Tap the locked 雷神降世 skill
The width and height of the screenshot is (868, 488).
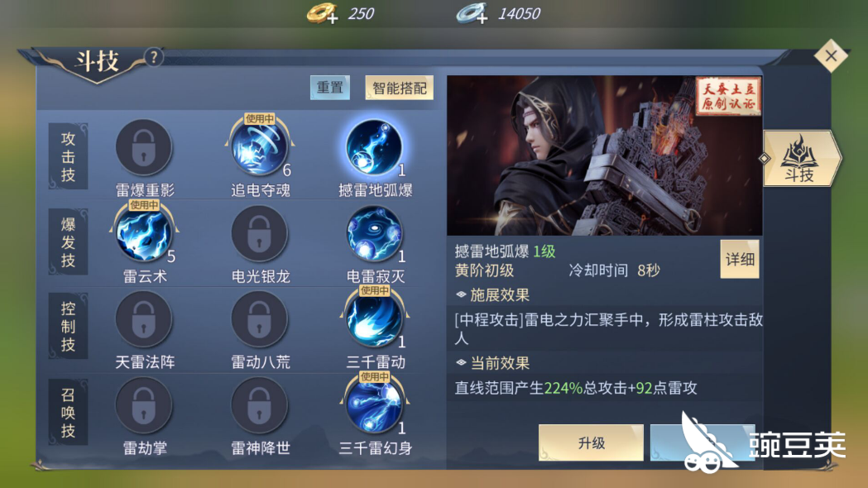tap(259, 405)
